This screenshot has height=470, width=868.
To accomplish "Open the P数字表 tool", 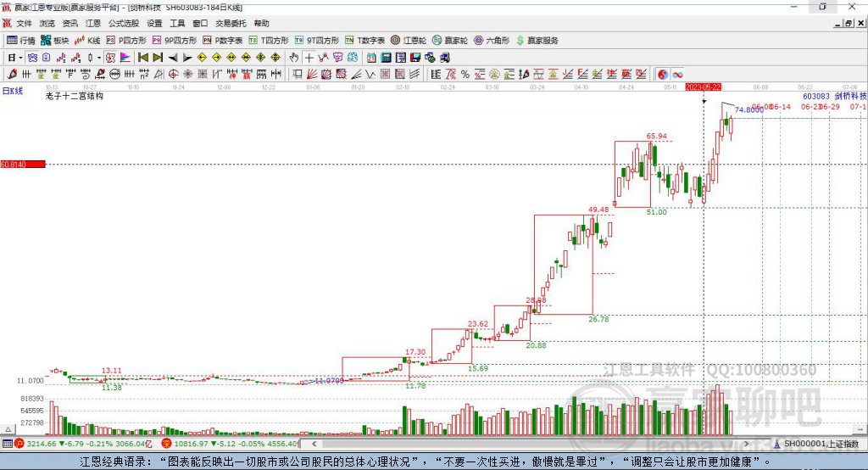I will point(223,41).
